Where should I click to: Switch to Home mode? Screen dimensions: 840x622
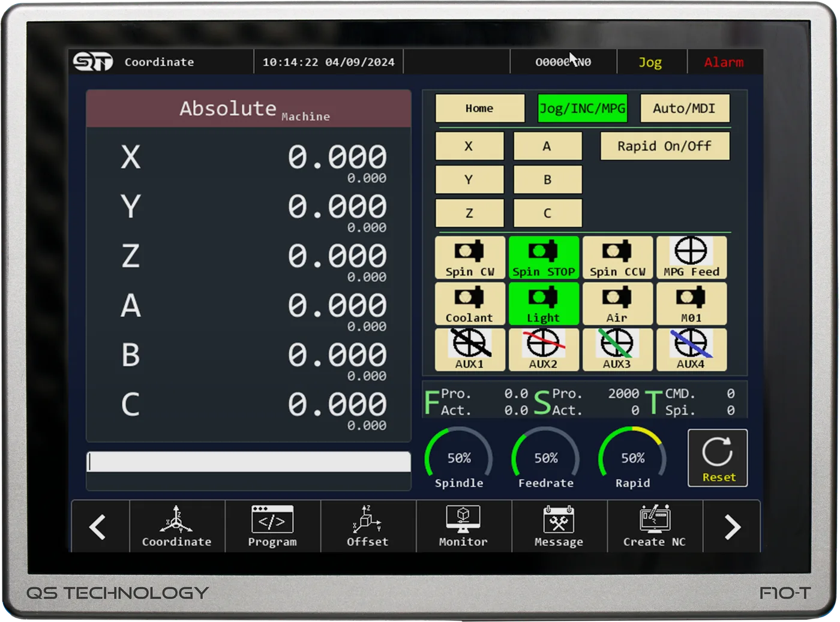tap(479, 109)
